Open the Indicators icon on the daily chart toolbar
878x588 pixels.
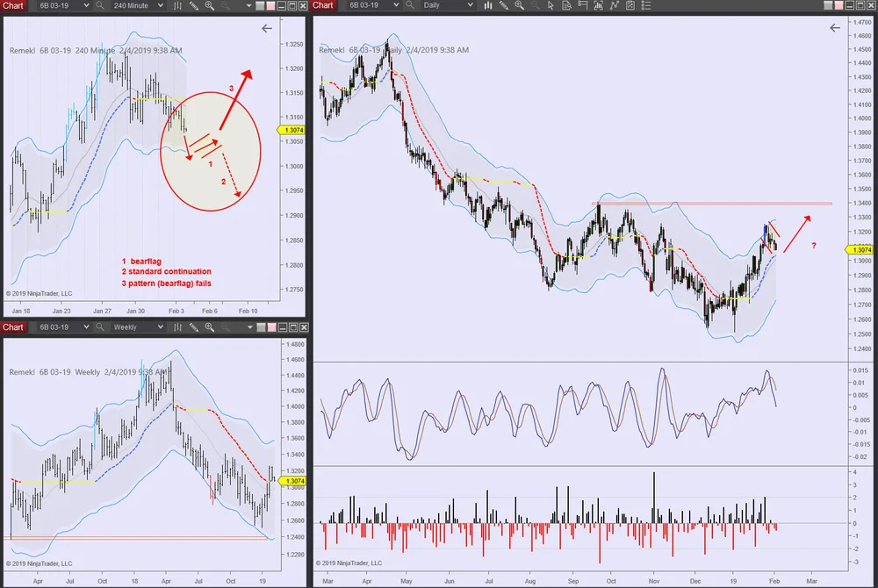598,6
